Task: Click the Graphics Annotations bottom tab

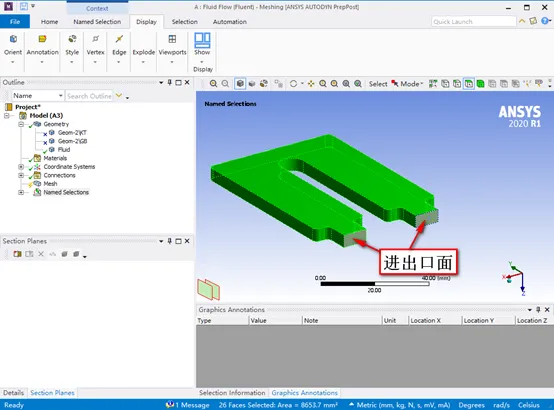Action: click(305, 393)
